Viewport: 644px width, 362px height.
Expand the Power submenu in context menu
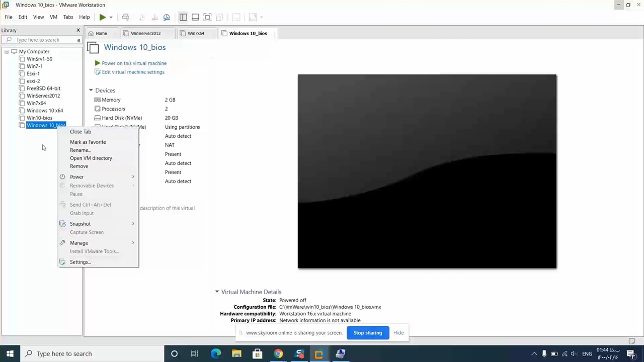coord(77,177)
